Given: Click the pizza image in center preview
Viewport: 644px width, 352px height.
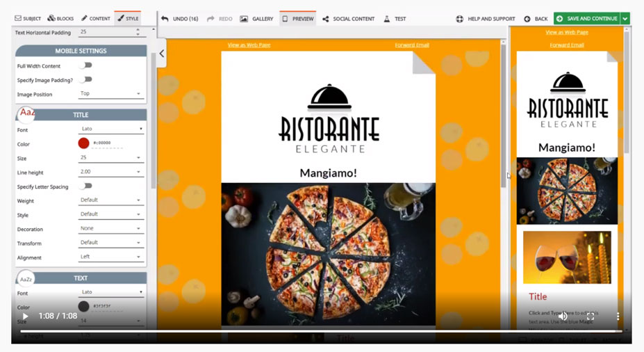Looking at the screenshot, I should click(x=328, y=254).
